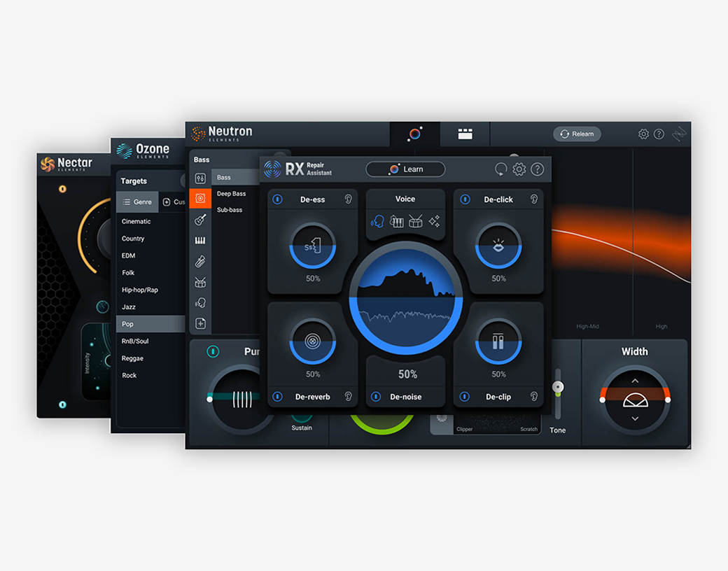Choose Country genre in Ozone

click(x=150, y=239)
